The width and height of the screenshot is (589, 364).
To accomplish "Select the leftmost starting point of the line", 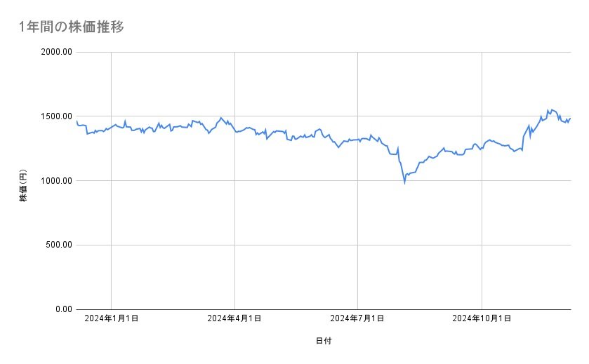I will (x=77, y=121).
